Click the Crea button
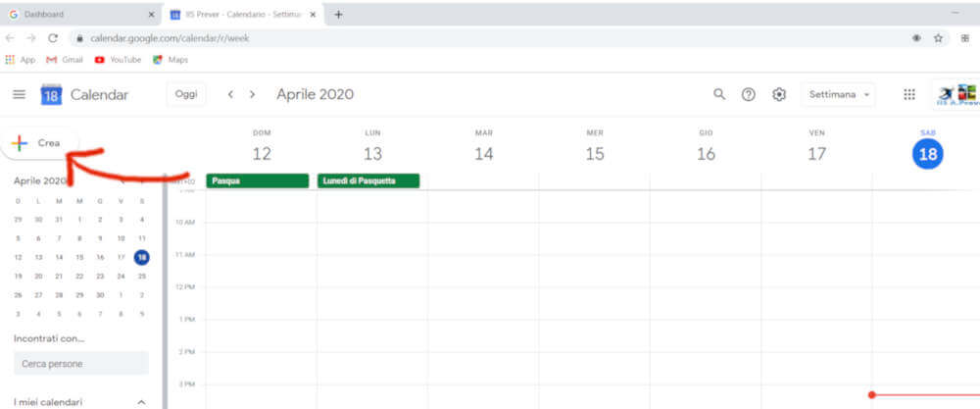The image size is (980, 409). 39,143
